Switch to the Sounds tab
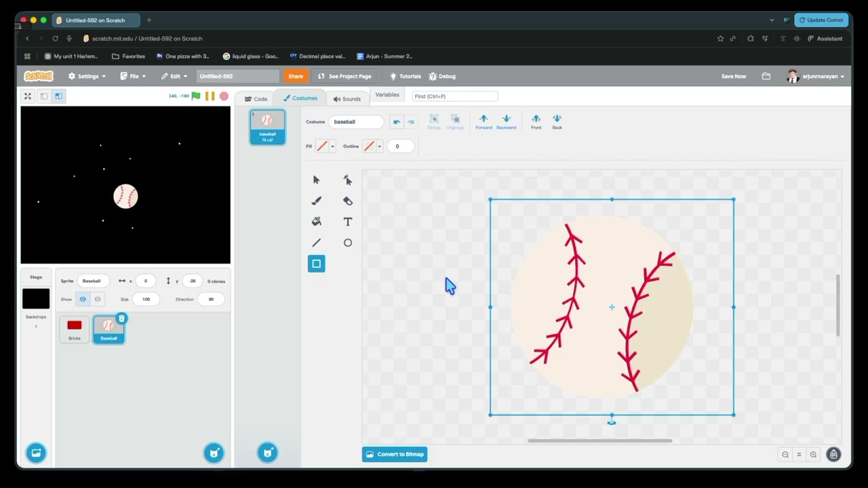The width and height of the screenshot is (868, 488). (x=347, y=99)
